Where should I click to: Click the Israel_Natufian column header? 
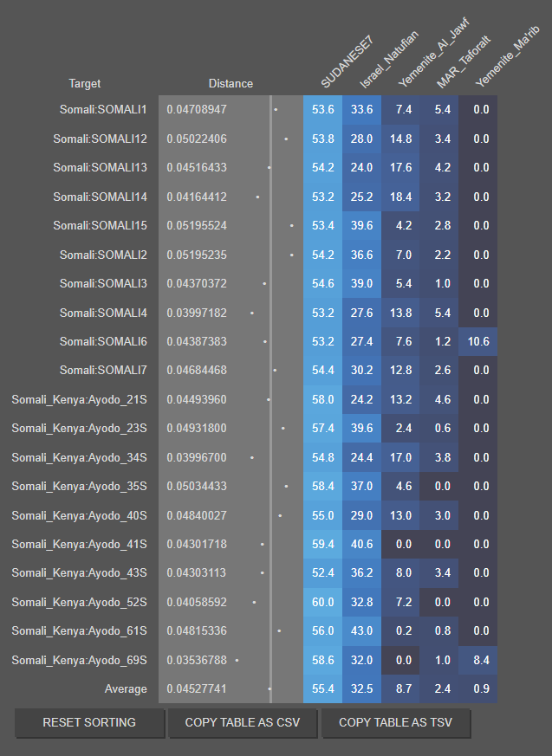(388, 61)
